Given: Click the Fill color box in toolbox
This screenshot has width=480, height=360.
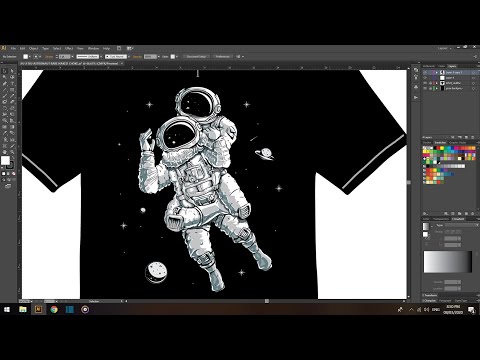Looking at the screenshot, I should click(x=5, y=161).
